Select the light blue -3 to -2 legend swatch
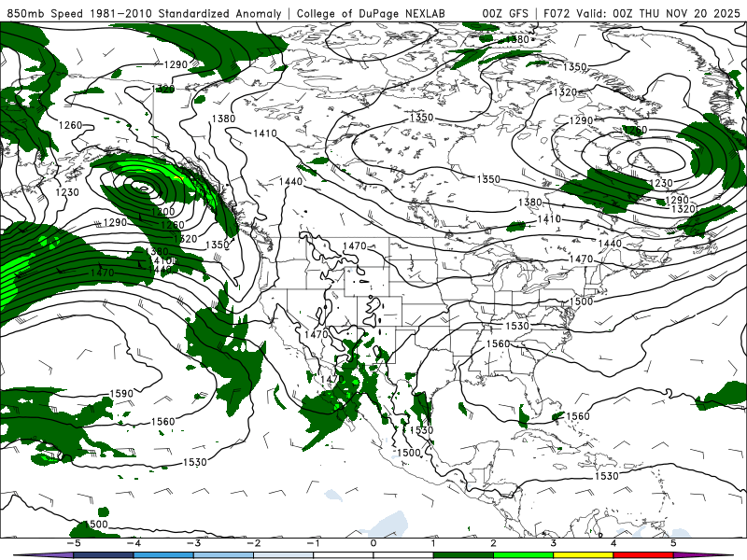 coord(223,555)
